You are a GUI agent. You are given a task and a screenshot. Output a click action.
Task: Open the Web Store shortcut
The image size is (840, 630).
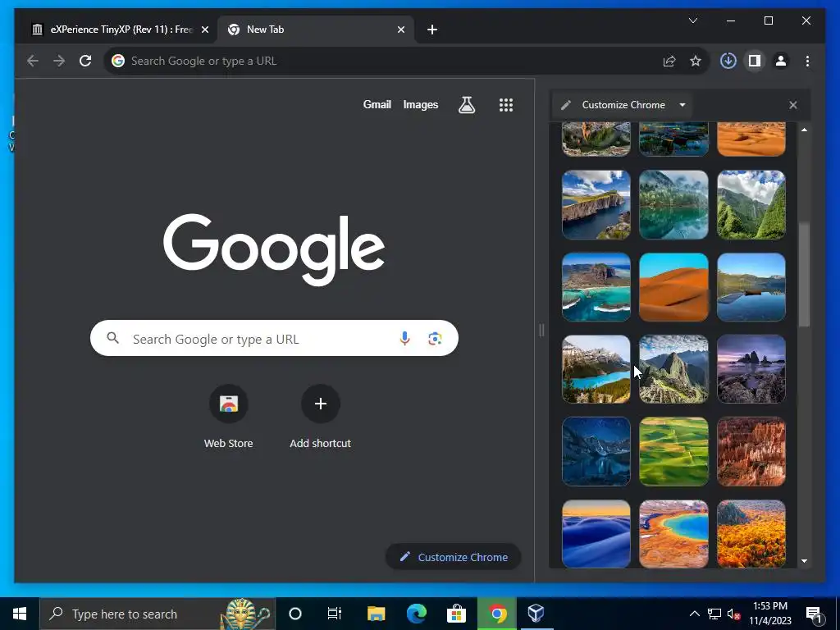tap(228, 415)
